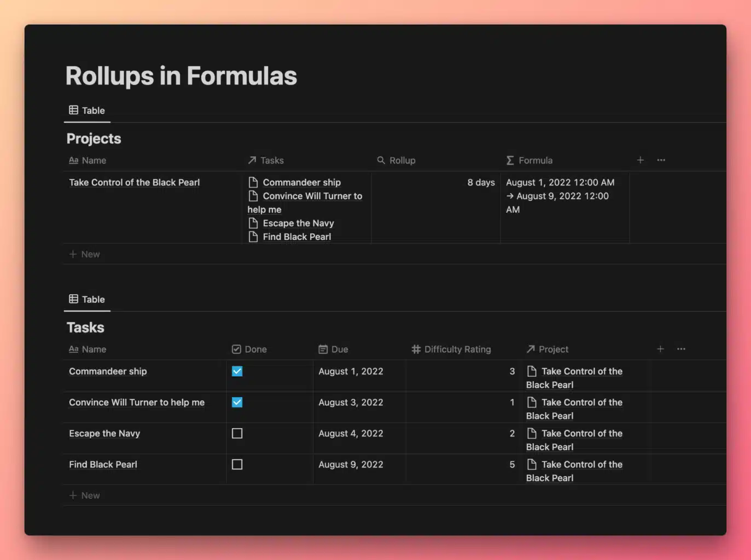The height and width of the screenshot is (560, 751).
Task: Add a new row to Tasks table
Action: click(x=84, y=495)
